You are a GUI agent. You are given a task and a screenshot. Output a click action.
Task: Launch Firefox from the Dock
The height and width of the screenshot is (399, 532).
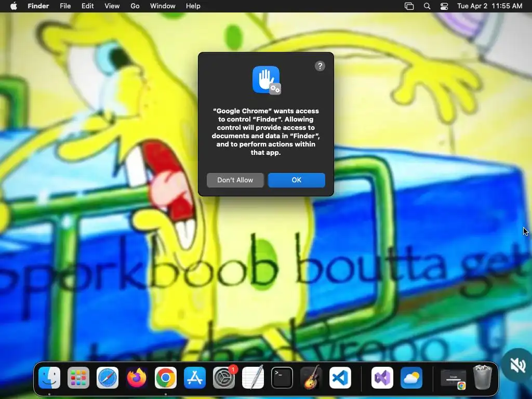pos(137,378)
